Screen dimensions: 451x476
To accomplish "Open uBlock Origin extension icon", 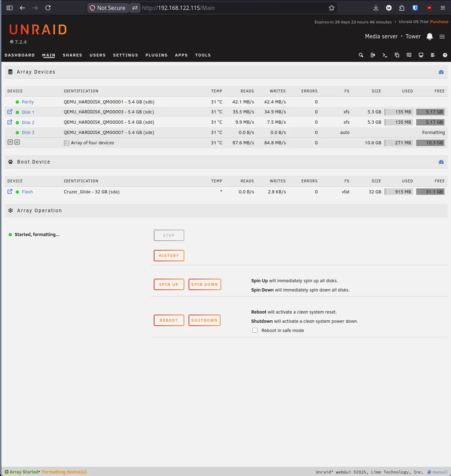I will click(429, 8).
